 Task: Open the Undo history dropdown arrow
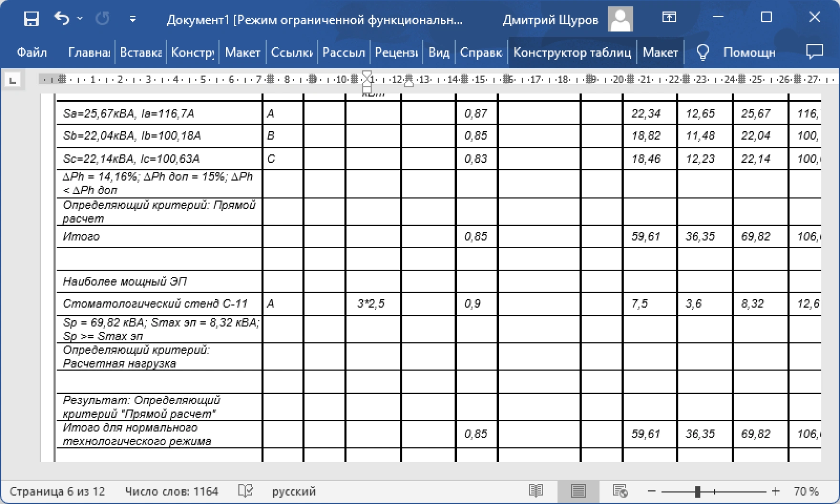pyautogui.click(x=80, y=19)
